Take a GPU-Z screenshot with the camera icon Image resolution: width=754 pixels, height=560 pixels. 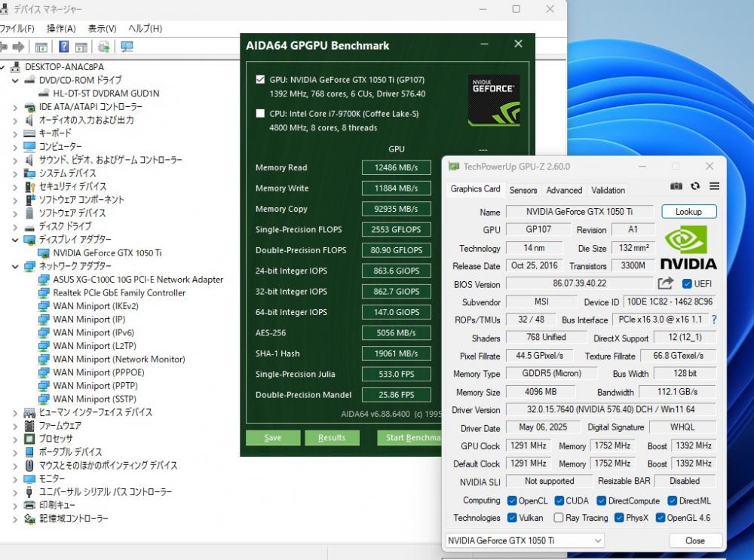[x=676, y=186]
